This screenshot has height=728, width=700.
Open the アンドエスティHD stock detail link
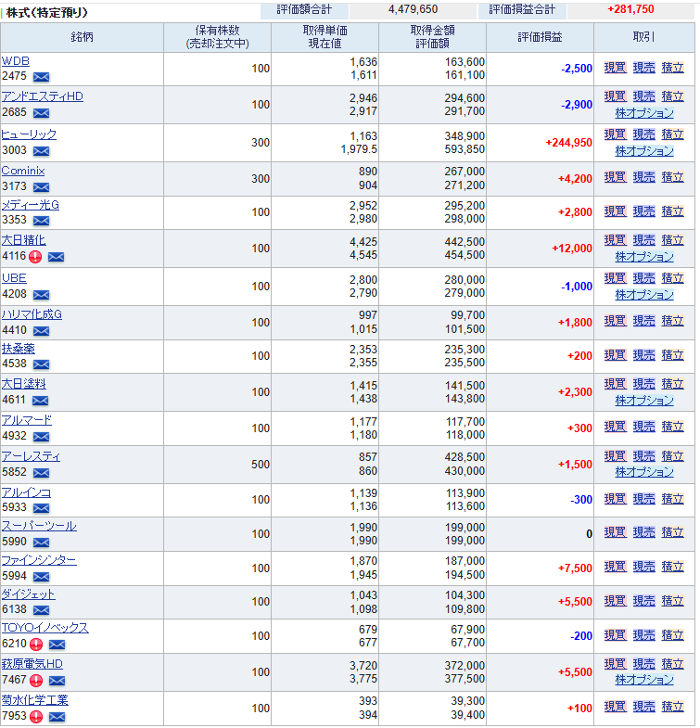point(42,96)
